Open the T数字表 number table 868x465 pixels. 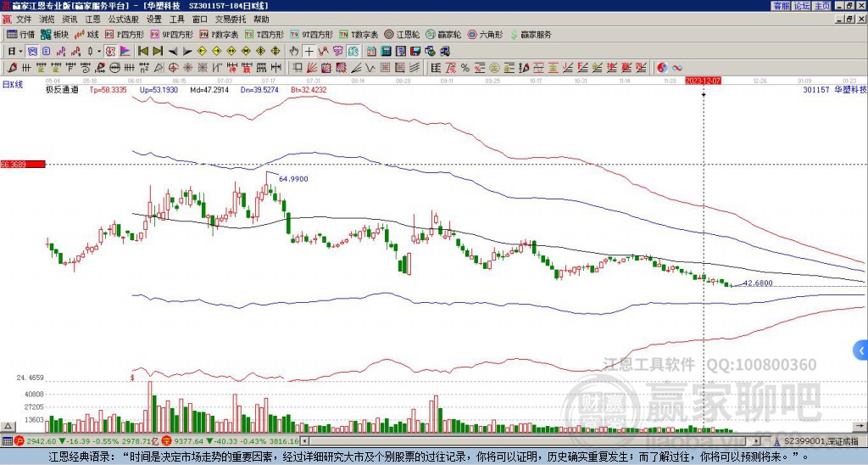(359, 34)
